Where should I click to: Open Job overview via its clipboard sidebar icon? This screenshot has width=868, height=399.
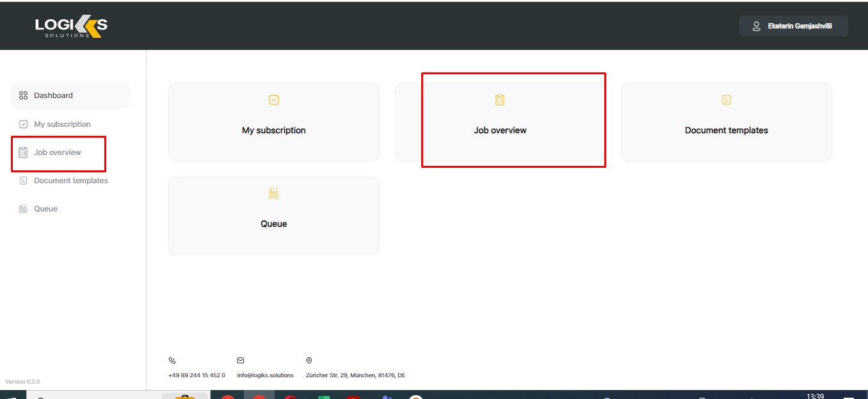(x=24, y=152)
